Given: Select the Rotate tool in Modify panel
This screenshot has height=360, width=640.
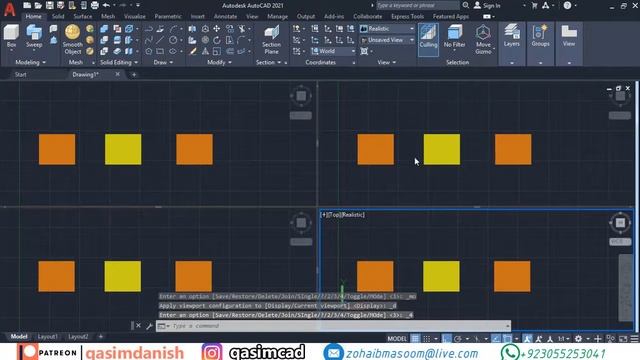Looking at the screenshot, I should [x=217, y=40].
